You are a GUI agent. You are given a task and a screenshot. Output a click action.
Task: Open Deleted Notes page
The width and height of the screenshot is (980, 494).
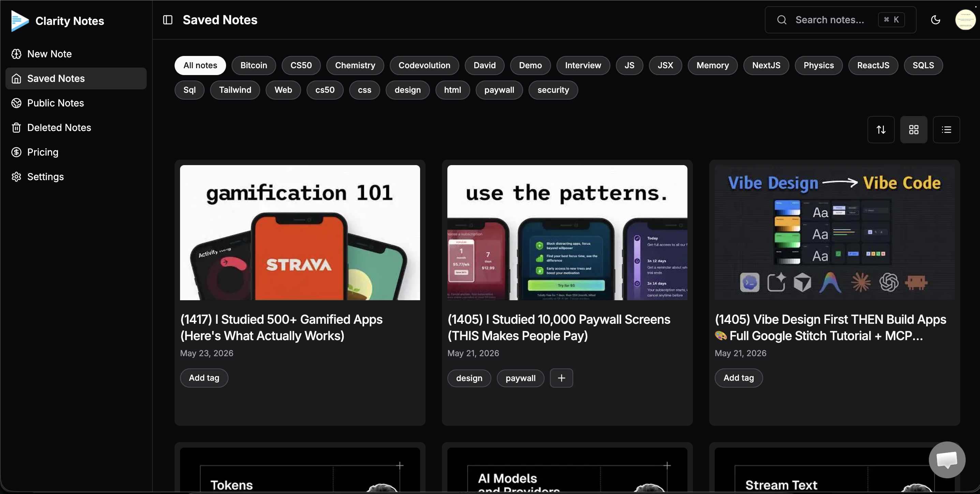76,128
